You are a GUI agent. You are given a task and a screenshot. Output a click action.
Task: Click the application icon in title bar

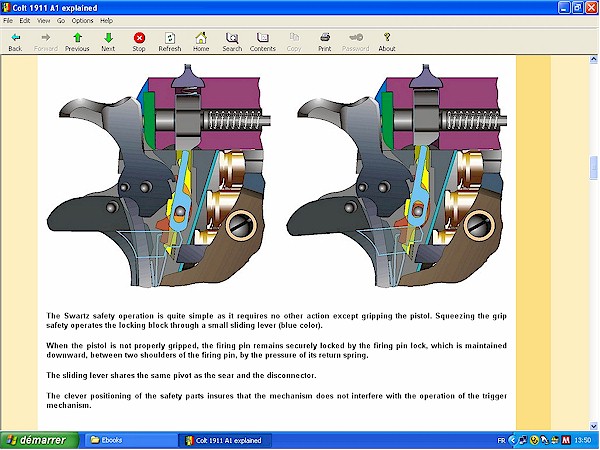point(6,8)
